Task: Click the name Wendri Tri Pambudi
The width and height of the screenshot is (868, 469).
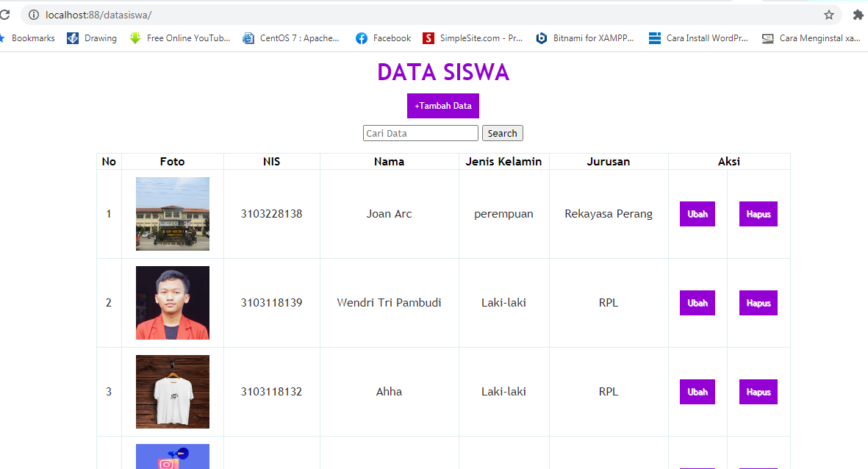Action: coord(389,303)
